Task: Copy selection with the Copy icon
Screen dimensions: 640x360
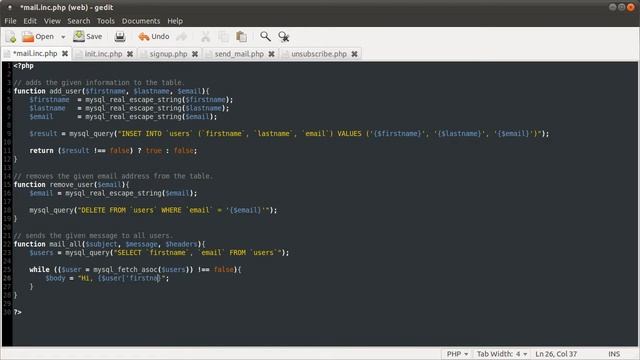Action: tap(223, 37)
